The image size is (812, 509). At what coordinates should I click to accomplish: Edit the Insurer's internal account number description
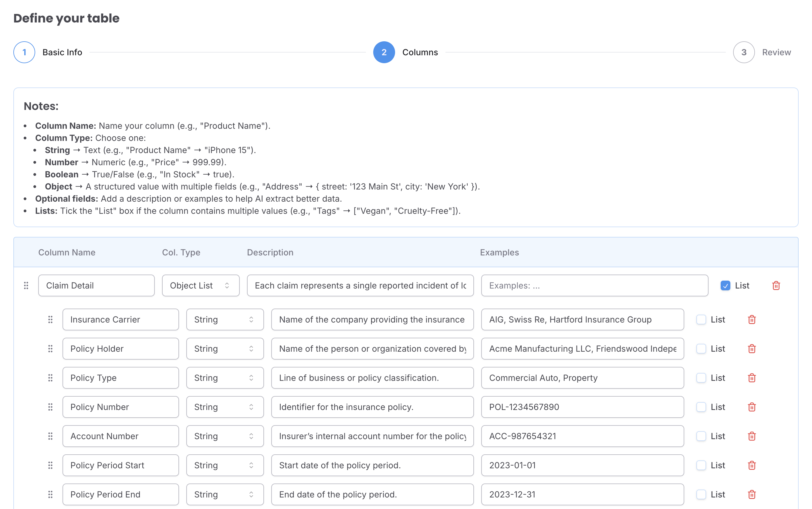(372, 436)
